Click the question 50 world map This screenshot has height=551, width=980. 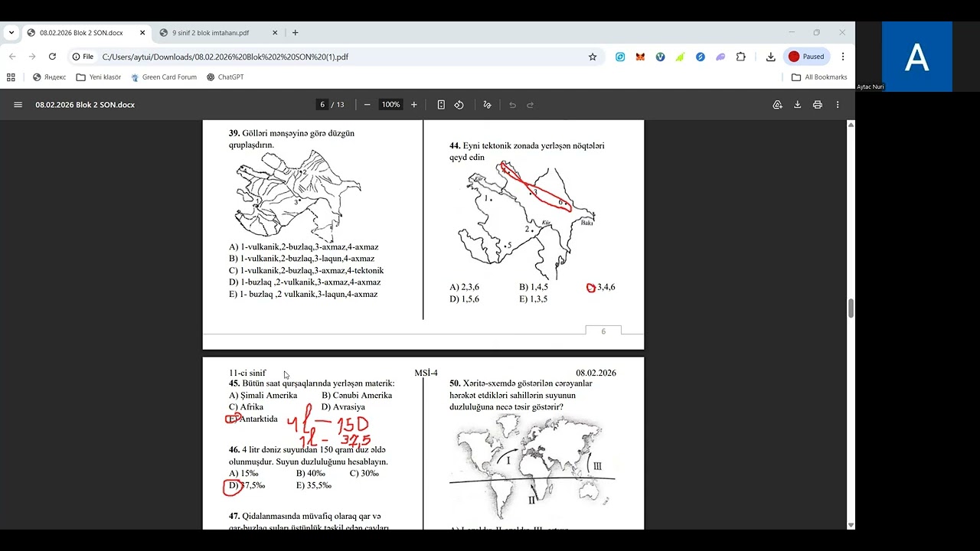pos(532,468)
